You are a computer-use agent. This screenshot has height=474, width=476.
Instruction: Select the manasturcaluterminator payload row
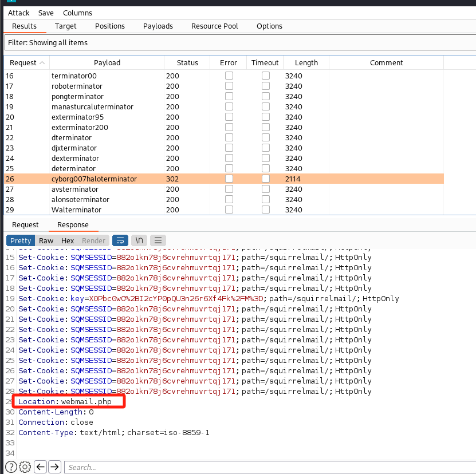tap(224, 107)
